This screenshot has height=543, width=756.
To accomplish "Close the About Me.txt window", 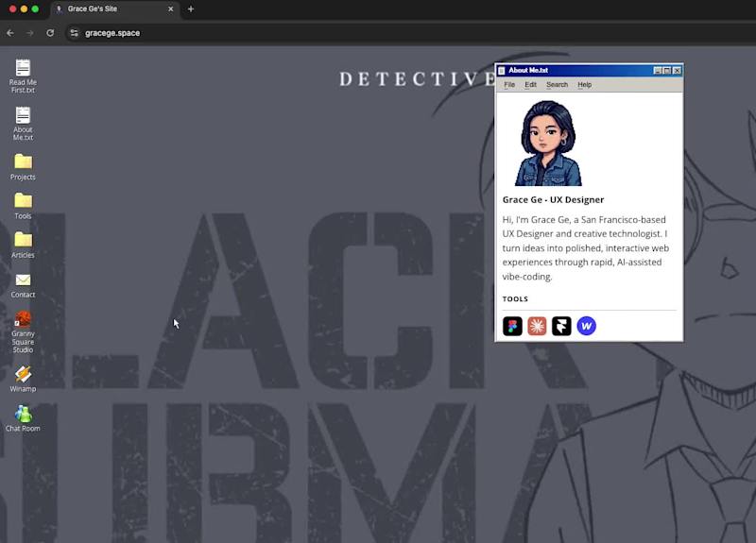I will (x=677, y=70).
